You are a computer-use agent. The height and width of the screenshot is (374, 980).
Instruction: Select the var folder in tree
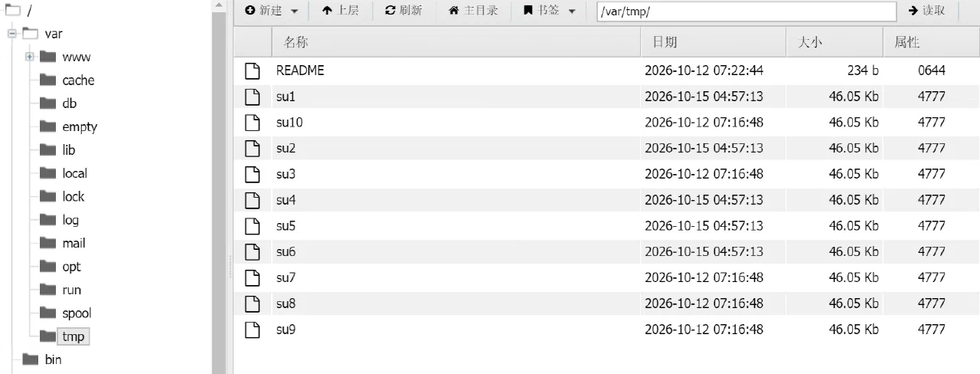(x=54, y=34)
